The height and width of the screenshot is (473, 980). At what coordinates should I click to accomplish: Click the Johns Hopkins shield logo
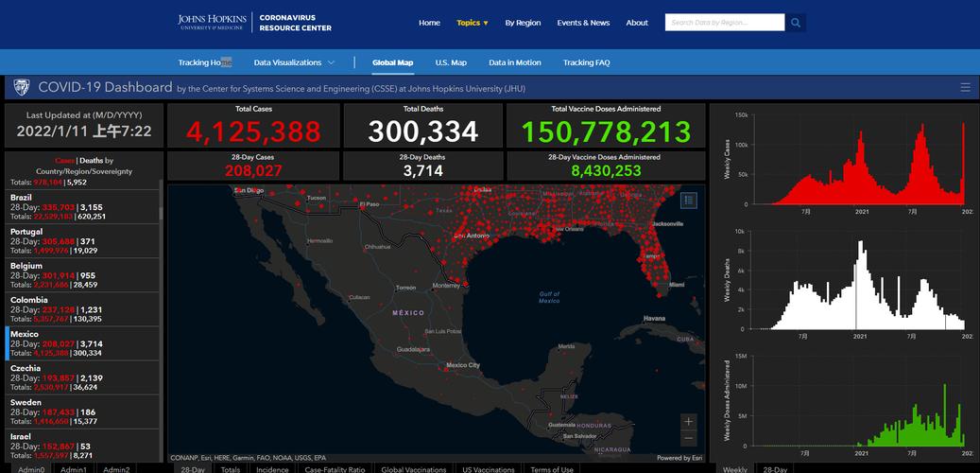(21, 87)
